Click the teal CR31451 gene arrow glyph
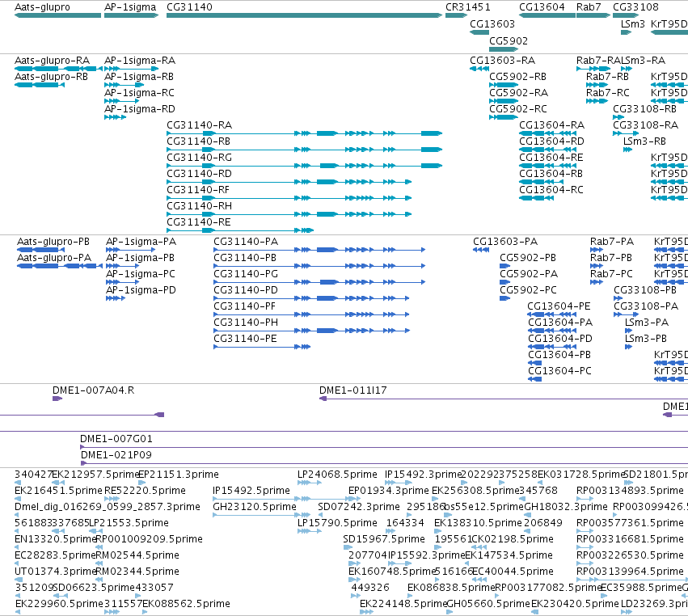This screenshot has width=688, height=616. coord(456,16)
